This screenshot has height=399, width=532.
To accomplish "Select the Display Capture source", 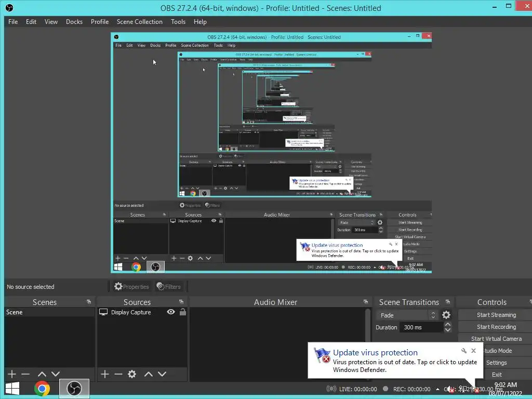I will pos(131,312).
